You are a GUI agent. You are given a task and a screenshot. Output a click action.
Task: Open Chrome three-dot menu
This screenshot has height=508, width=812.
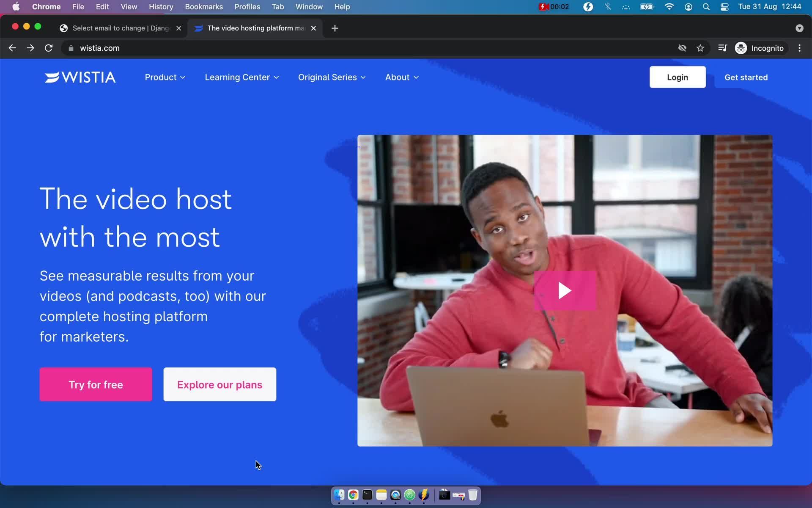pyautogui.click(x=799, y=48)
